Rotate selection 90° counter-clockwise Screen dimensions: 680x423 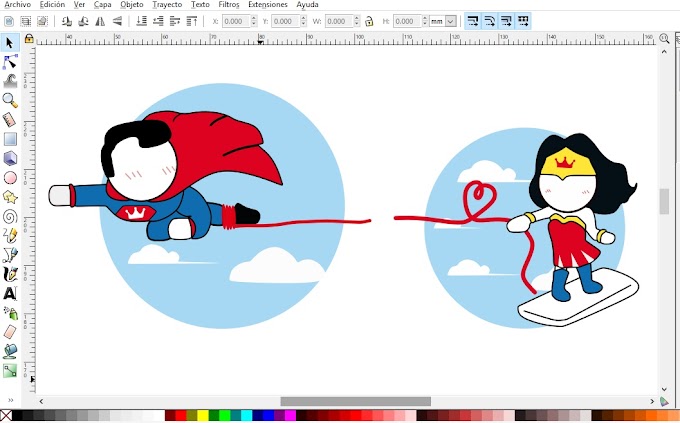66,21
